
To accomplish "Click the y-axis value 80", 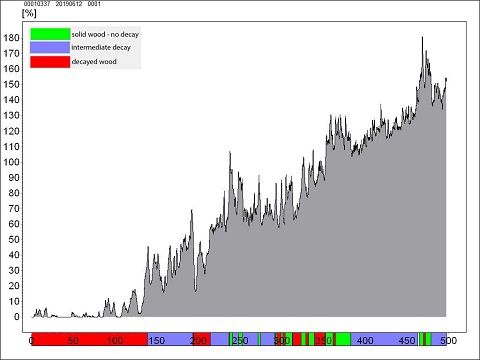I will [14, 193].
